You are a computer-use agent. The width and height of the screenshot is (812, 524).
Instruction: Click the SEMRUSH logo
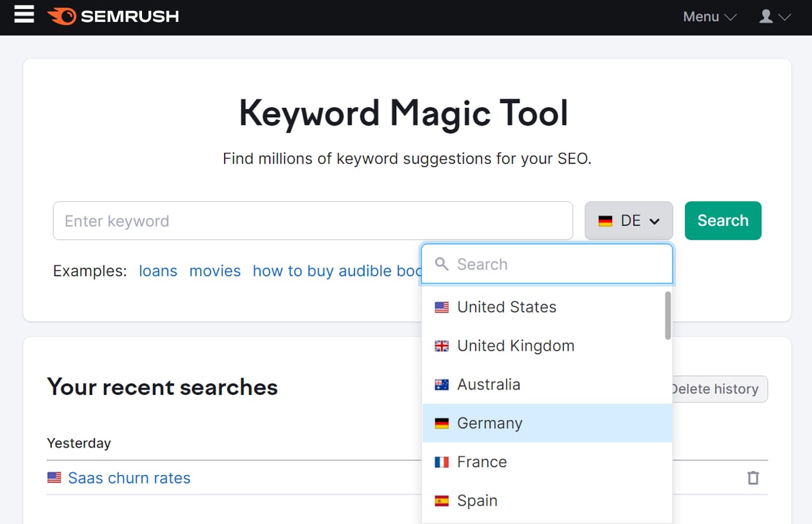coord(113,16)
